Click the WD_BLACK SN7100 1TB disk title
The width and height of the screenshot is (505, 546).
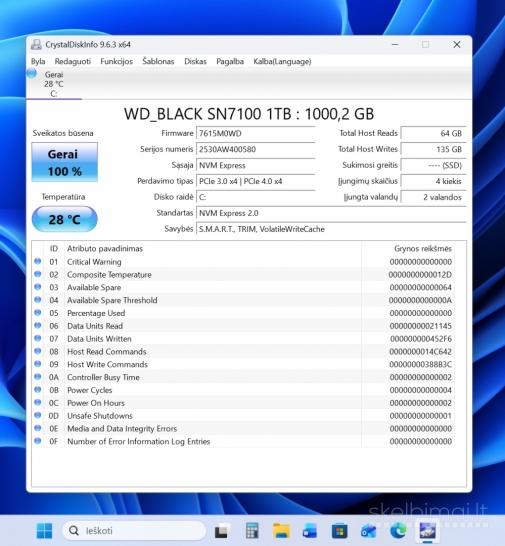click(249, 114)
